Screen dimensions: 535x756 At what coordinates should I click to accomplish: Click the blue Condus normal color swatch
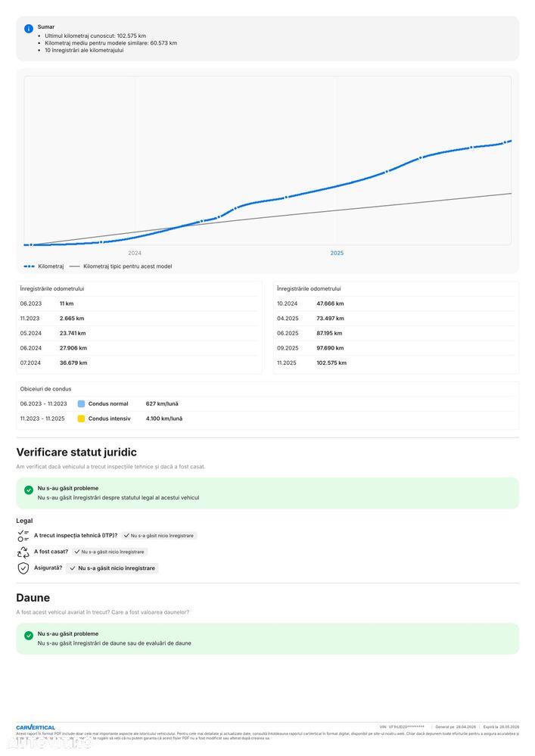(x=81, y=403)
